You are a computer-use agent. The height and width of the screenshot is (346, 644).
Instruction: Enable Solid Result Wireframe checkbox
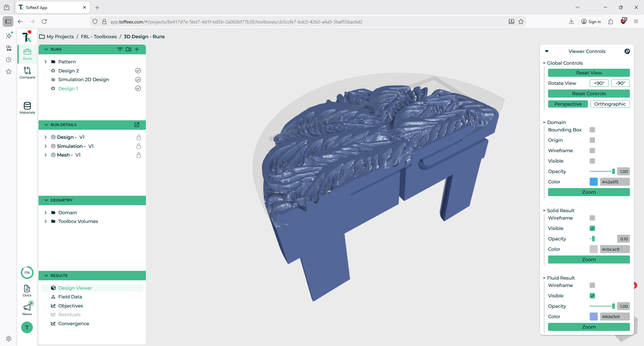coord(592,218)
